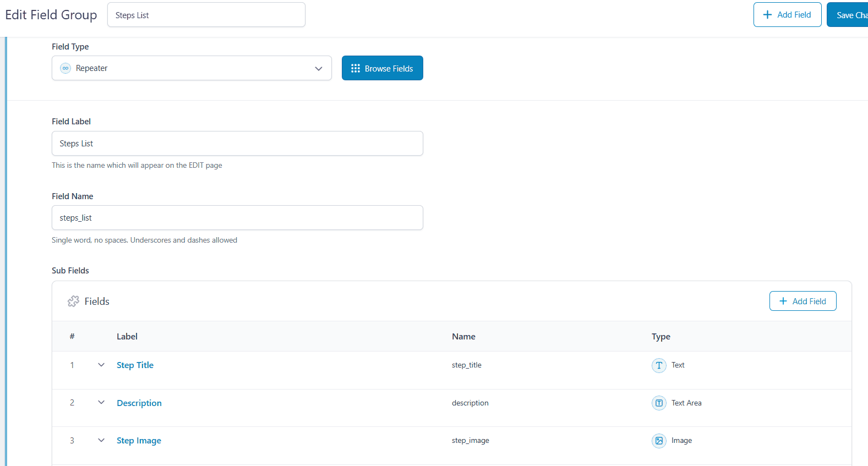
Task: Focus the field group title input
Action: click(206, 15)
